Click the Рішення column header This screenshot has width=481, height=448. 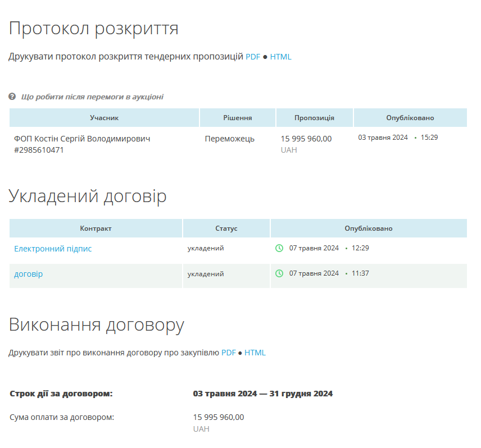(237, 118)
